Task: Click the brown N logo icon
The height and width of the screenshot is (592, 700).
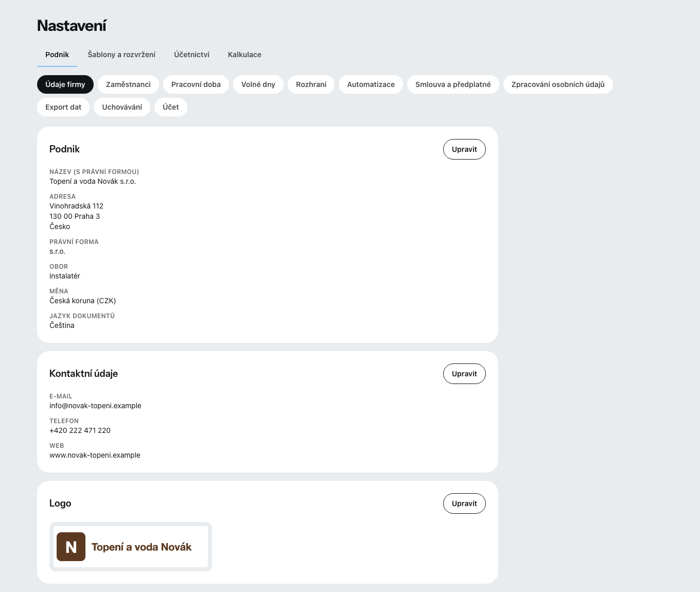Action: pos(71,547)
